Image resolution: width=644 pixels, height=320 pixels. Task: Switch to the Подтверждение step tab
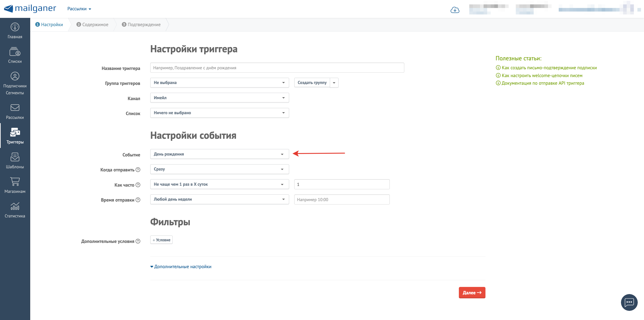pyautogui.click(x=141, y=25)
